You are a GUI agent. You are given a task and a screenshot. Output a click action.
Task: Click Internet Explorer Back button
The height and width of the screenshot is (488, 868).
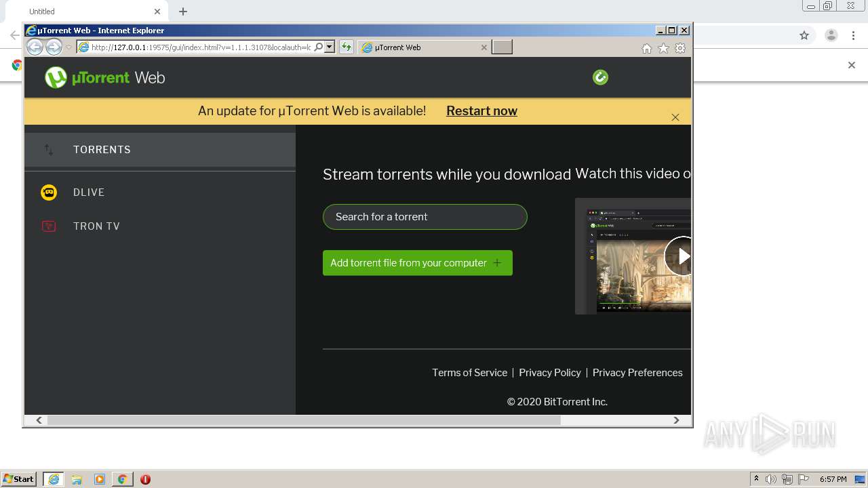click(x=35, y=47)
